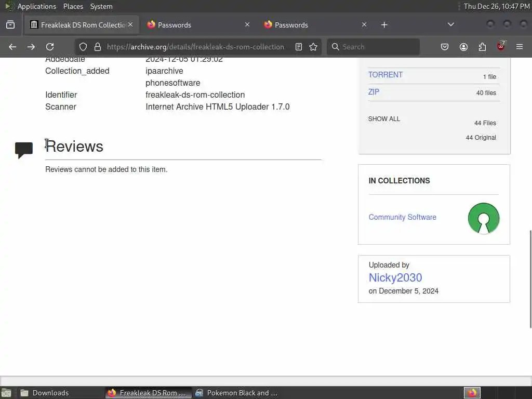Select the identifier freakleak-ds-rom-collection text
The height and width of the screenshot is (399, 532).
(x=195, y=95)
